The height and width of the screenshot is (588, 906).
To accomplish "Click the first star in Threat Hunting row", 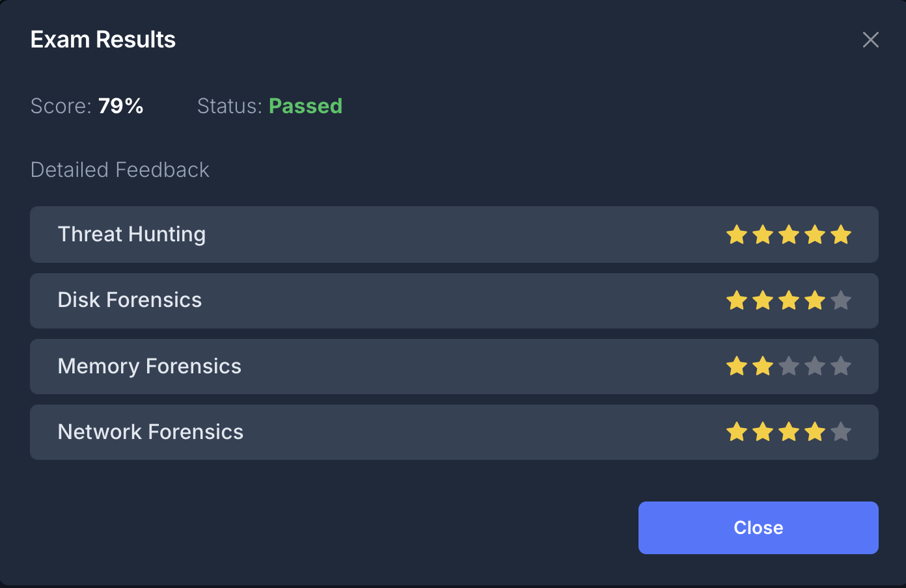I will point(737,235).
